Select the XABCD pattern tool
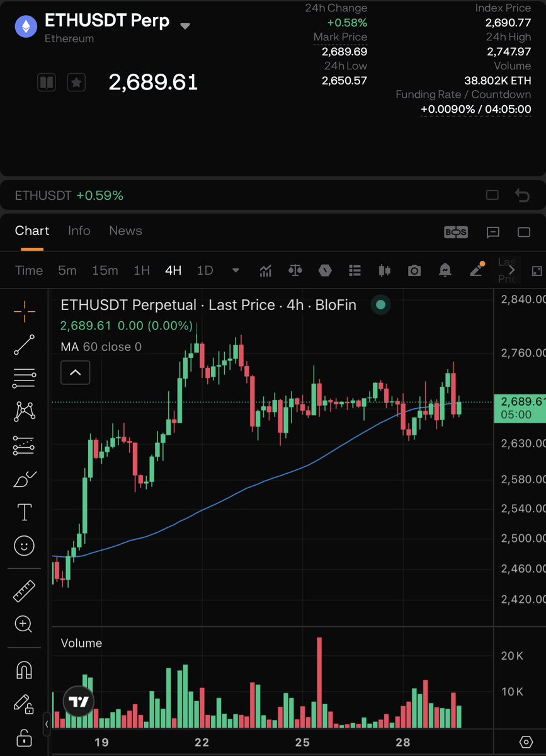Image resolution: width=546 pixels, height=756 pixels. click(24, 411)
